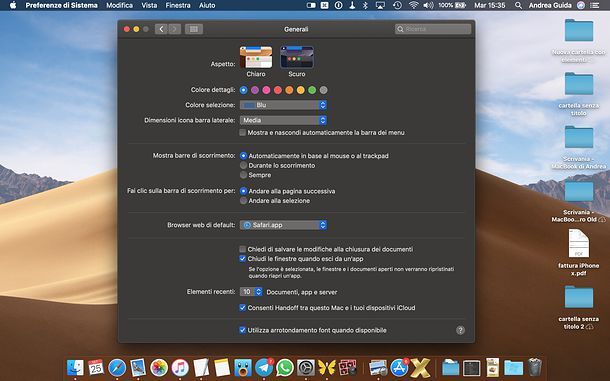
Task: Launch Tweetbot from the Dock
Action: click(243, 367)
